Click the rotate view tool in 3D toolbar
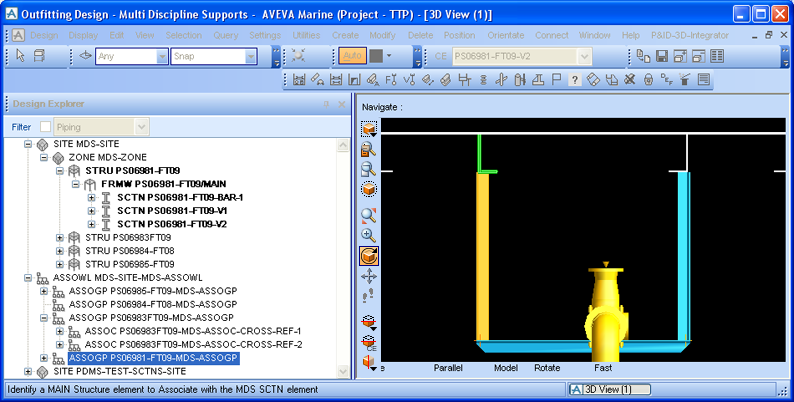This screenshot has width=794, height=402. (x=368, y=256)
